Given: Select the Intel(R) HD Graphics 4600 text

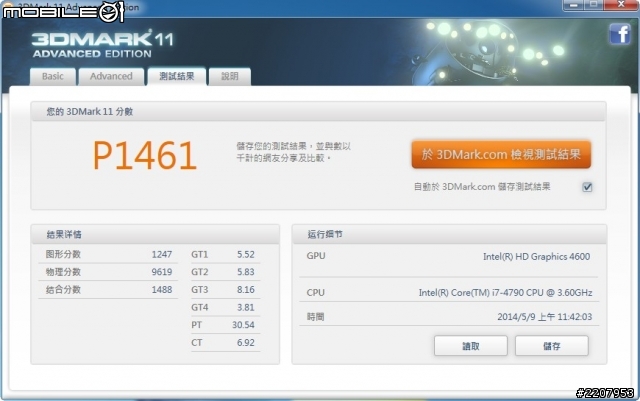Looking at the screenshot, I should click(536, 256).
